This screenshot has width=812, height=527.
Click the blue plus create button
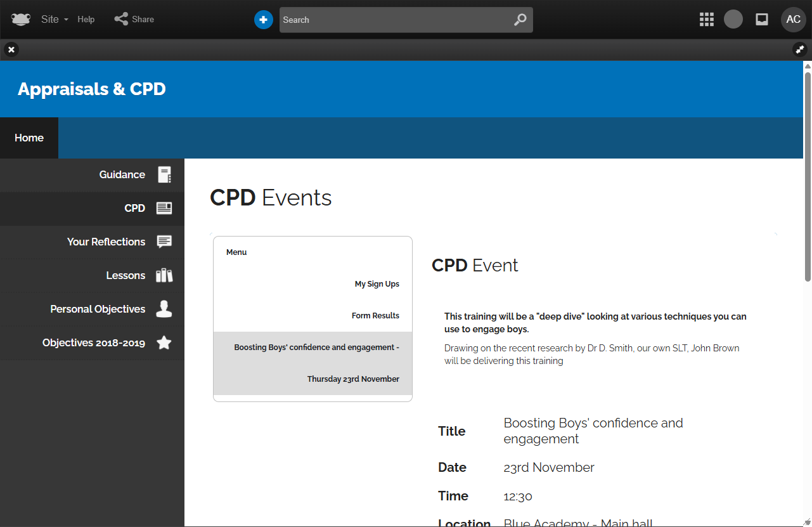(263, 20)
